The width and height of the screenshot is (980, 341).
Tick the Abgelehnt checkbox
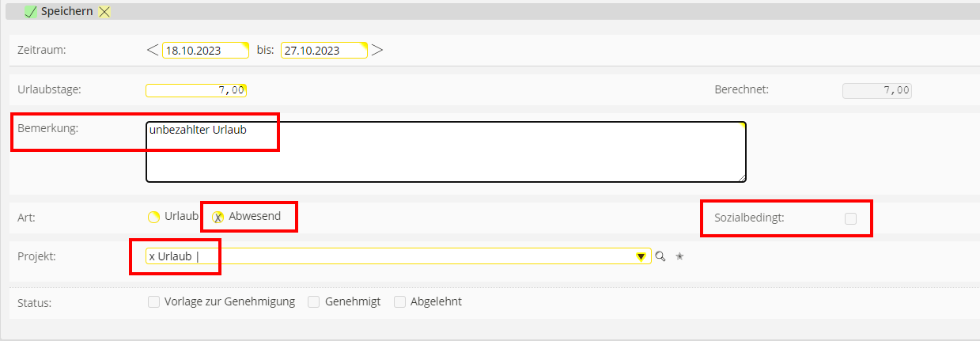[399, 301]
